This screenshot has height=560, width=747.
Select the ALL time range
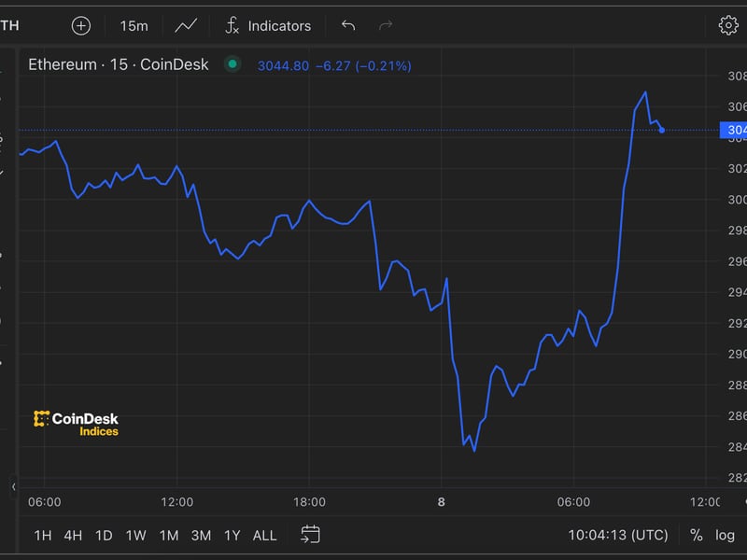tap(264, 535)
